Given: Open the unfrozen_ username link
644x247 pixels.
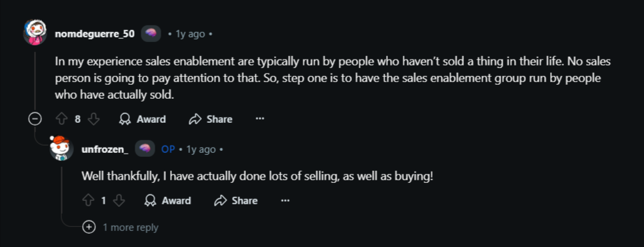Looking at the screenshot, I should coord(105,149).
